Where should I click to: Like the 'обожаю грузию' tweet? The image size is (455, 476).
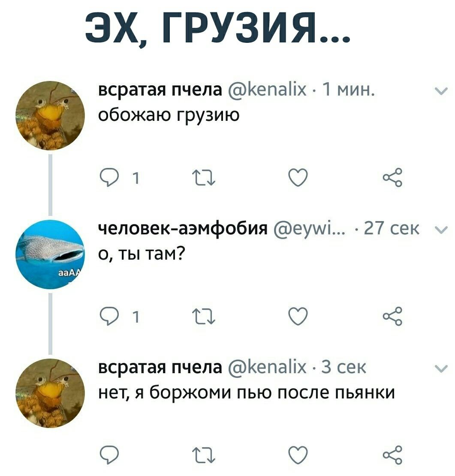pos(298,177)
